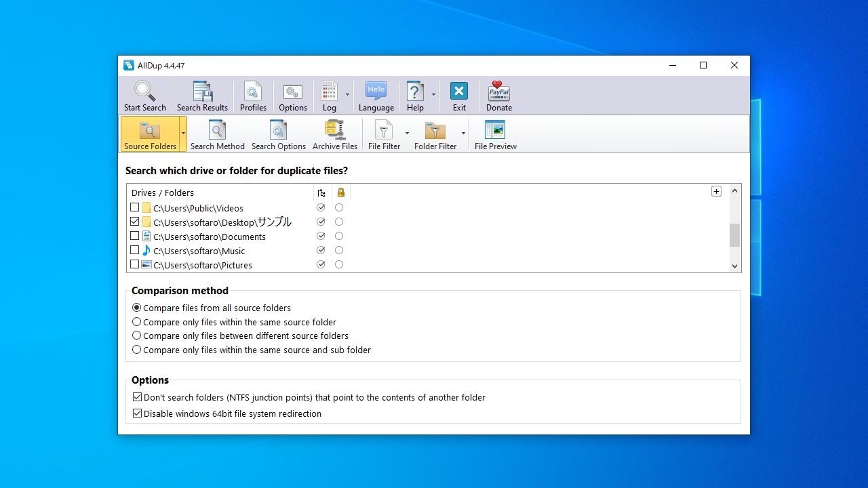Viewport: 868px width, 488px height.
Task: Select Compare only files within same source folder
Action: pos(136,322)
